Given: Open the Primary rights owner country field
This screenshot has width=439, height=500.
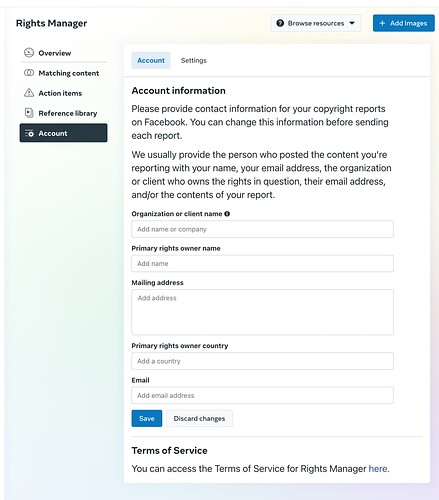Looking at the screenshot, I should coord(262,361).
